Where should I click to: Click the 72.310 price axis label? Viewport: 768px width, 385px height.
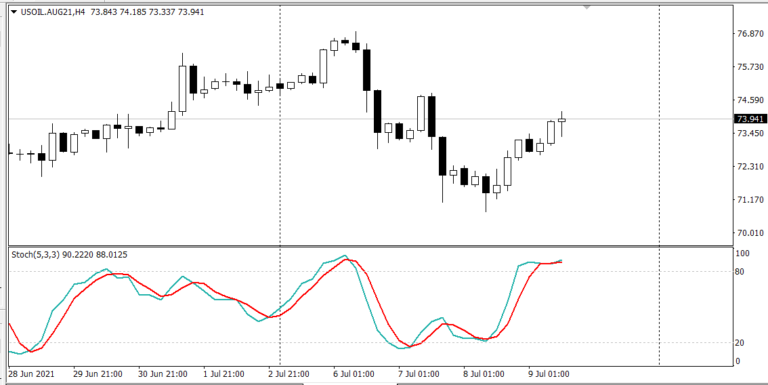pos(750,167)
